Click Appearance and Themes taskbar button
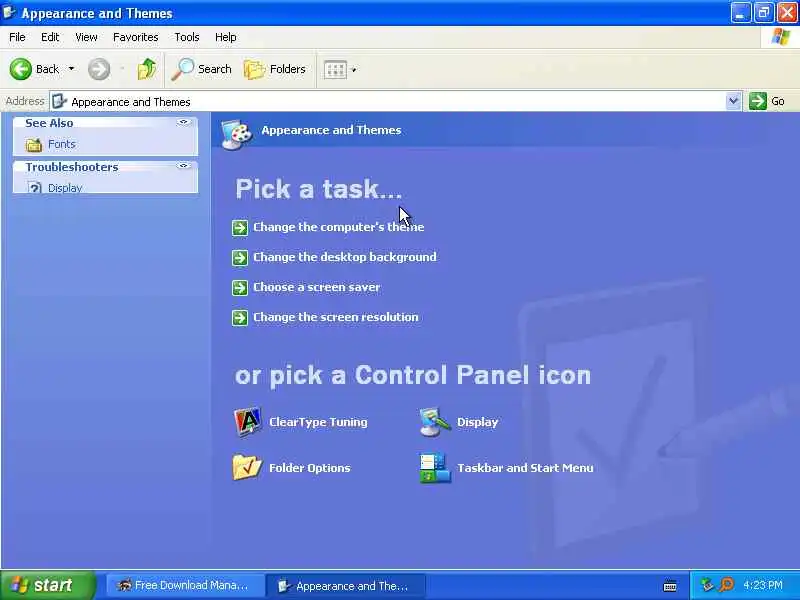The height and width of the screenshot is (600, 800). point(345,586)
